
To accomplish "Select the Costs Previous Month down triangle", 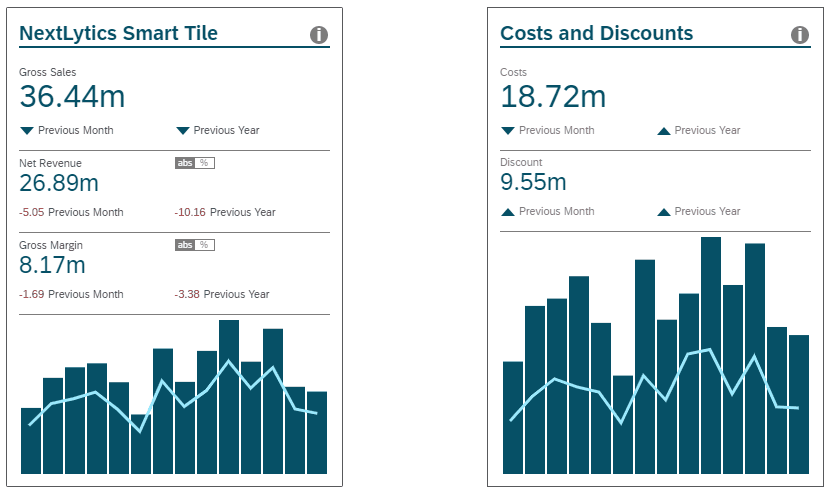I will tap(508, 130).
